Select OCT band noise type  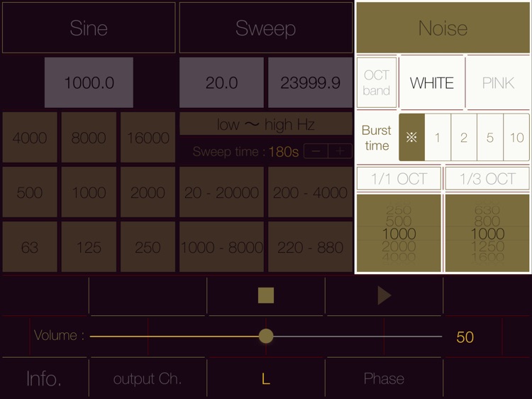click(377, 82)
